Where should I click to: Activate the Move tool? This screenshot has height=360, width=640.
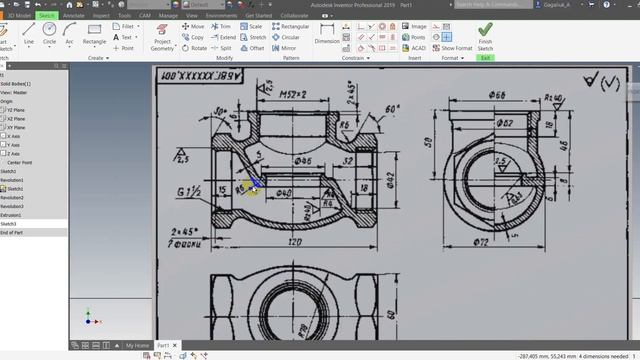[x=193, y=26]
